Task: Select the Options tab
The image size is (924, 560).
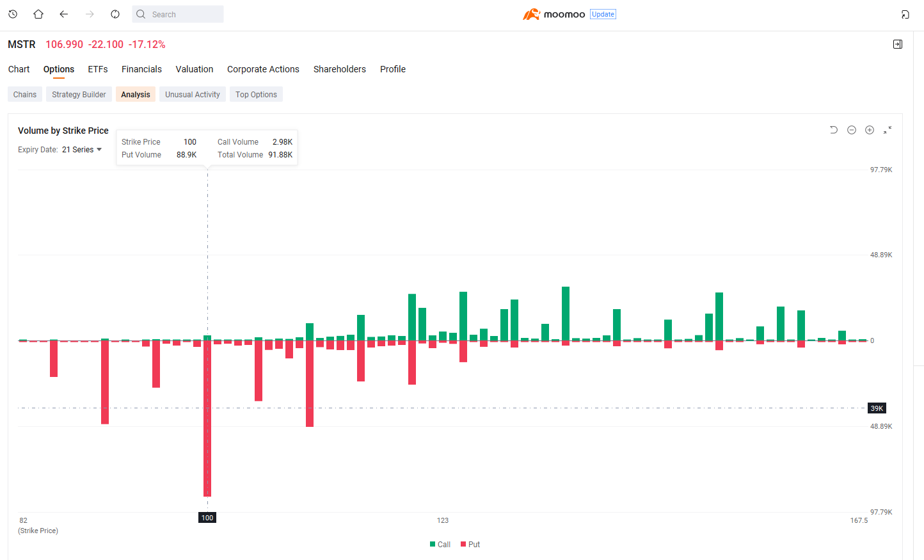Action: [x=59, y=69]
